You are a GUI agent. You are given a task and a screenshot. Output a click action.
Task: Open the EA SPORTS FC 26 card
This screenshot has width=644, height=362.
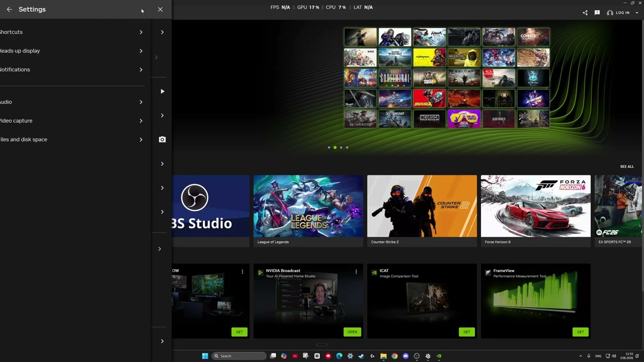(x=618, y=211)
